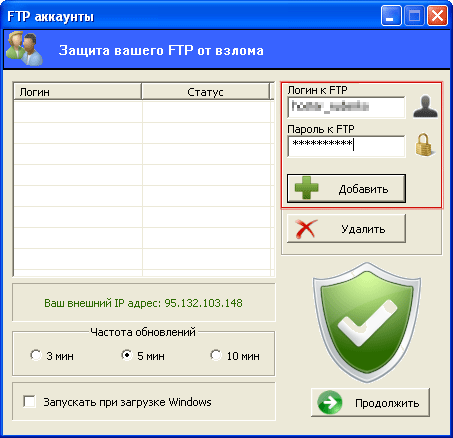Screen dimensions: 453x438
Task: Click the Продолжить button
Action: pyautogui.click(x=370, y=403)
